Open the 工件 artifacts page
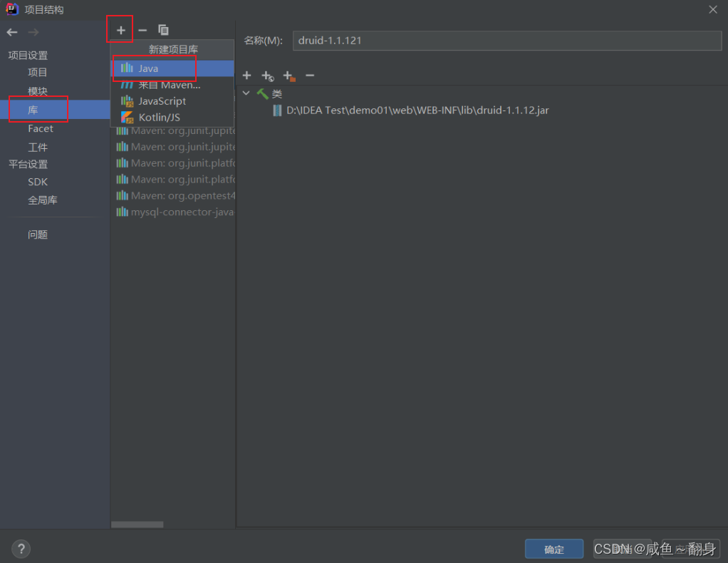Screen dimensions: 728x563 [37, 148]
